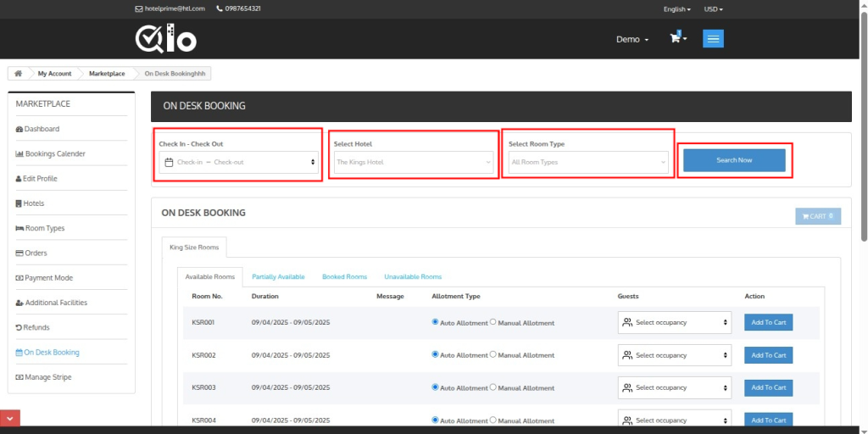The image size is (868, 434).
Task: Click the Duration column header
Action: pyautogui.click(x=265, y=296)
